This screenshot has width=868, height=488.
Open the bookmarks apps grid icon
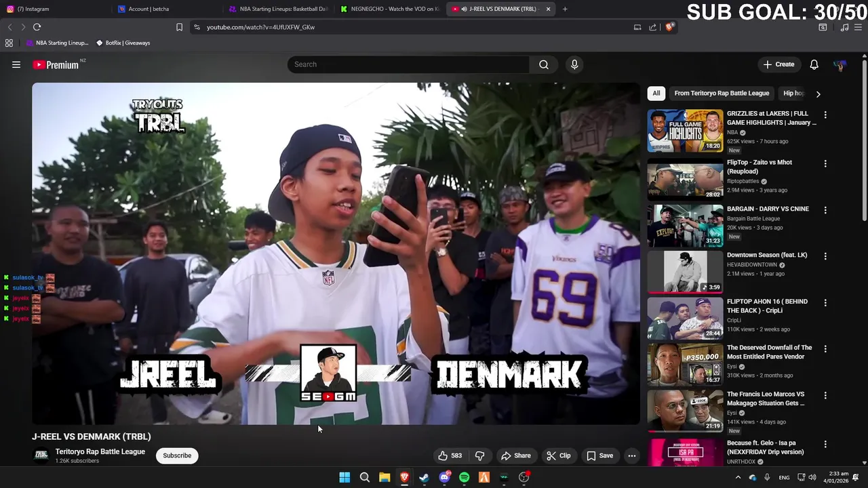[9, 43]
